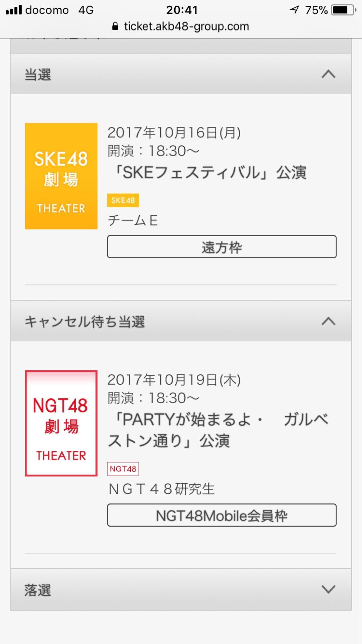
Task: Collapse the 当選 section chevron
Action: point(328,74)
